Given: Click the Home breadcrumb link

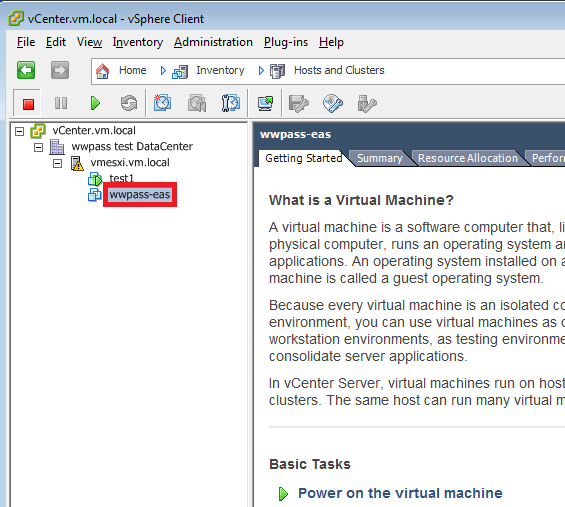Looking at the screenshot, I should point(133,70).
